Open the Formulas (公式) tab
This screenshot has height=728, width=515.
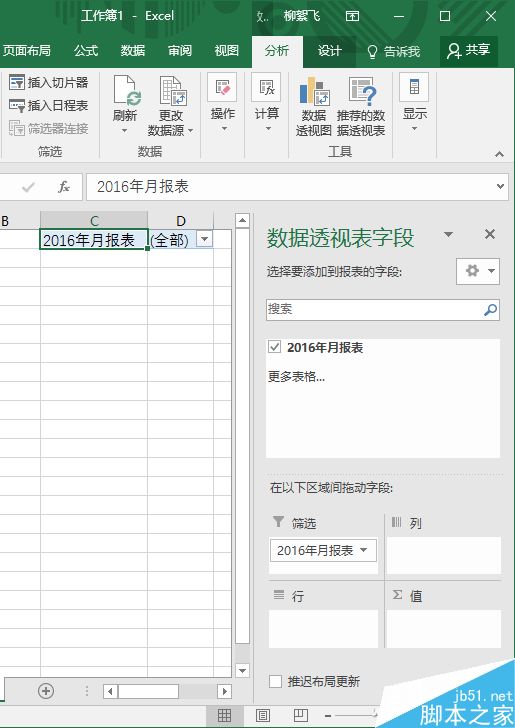(x=86, y=51)
